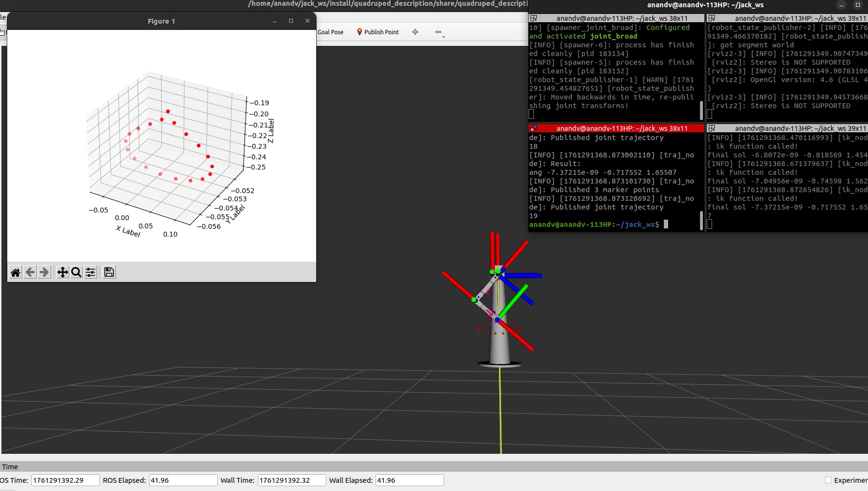Open the blue minus toolbar dropdown
Screen dimensions: 868x491
[x=439, y=32]
